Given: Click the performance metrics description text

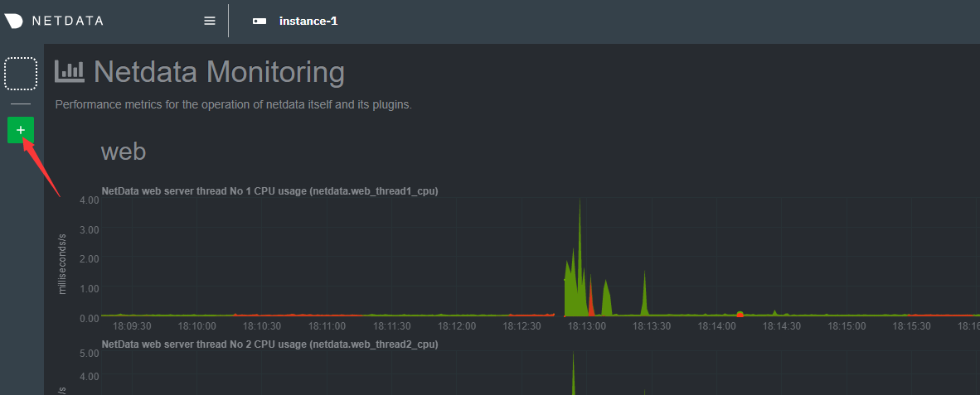Looking at the screenshot, I should (x=233, y=105).
